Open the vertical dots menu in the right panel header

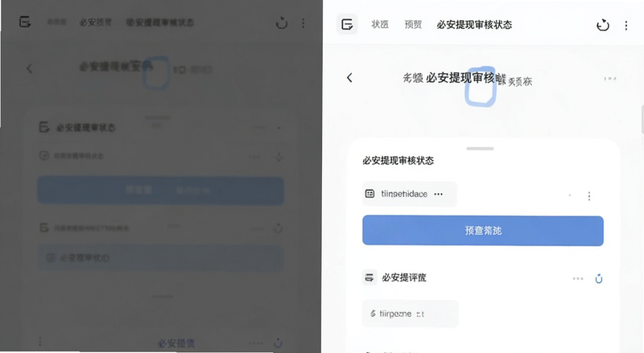tap(626, 26)
